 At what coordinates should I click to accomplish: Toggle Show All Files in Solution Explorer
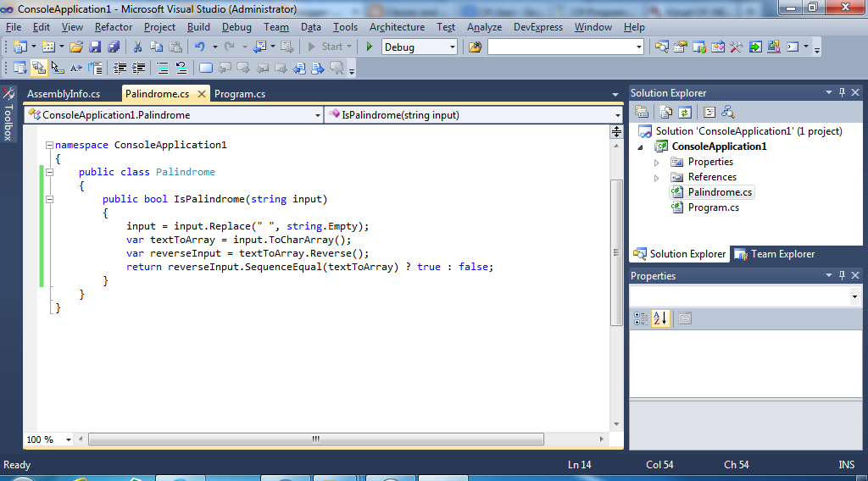(x=666, y=113)
